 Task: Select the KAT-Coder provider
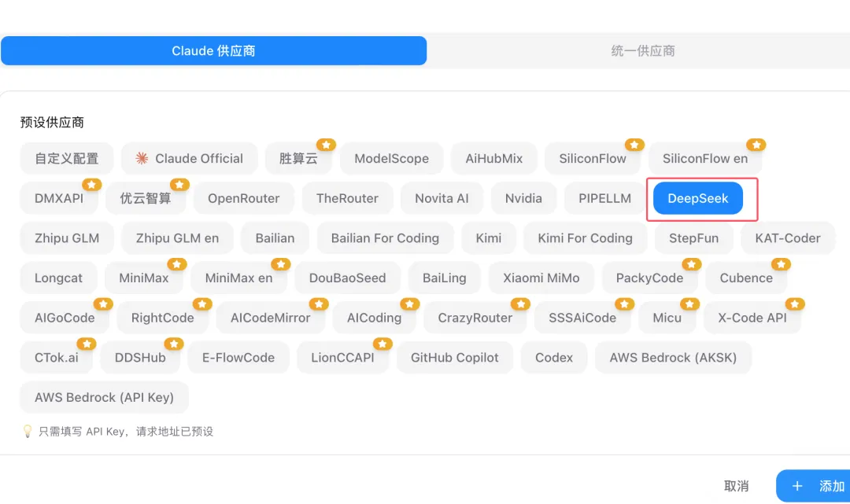pos(788,238)
